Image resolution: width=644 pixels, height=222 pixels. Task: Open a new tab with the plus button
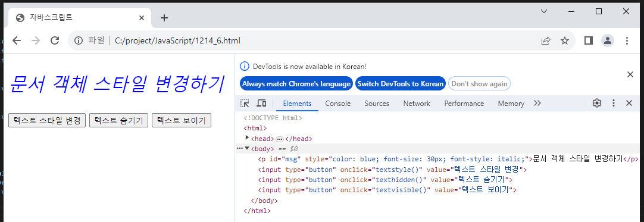(164, 18)
